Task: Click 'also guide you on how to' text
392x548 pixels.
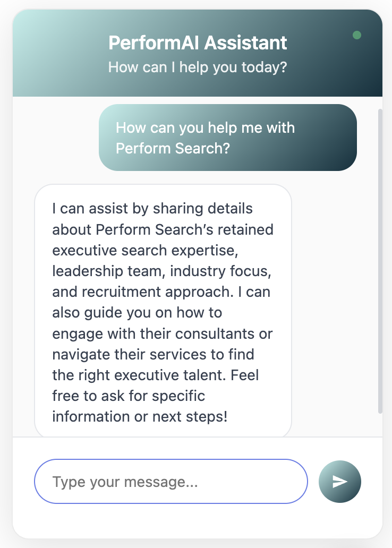Action: coord(137,313)
